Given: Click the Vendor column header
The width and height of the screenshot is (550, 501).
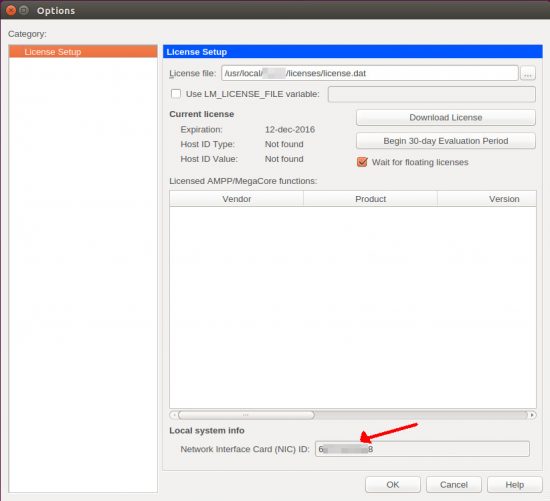Looking at the screenshot, I should tap(236, 199).
